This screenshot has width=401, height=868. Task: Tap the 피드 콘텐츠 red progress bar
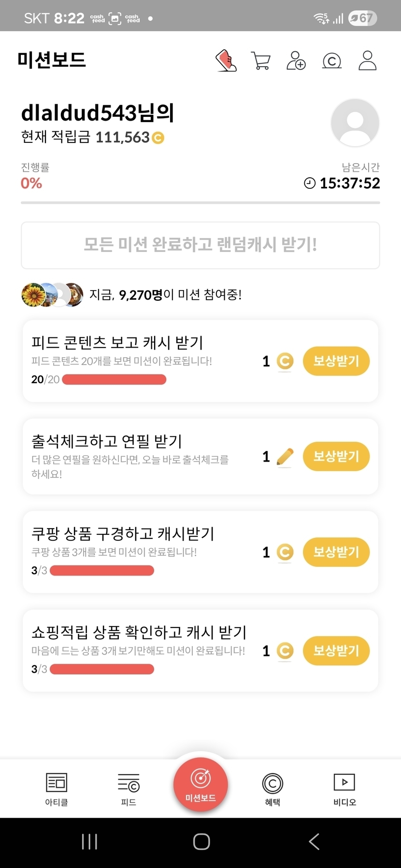tap(114, 380)
